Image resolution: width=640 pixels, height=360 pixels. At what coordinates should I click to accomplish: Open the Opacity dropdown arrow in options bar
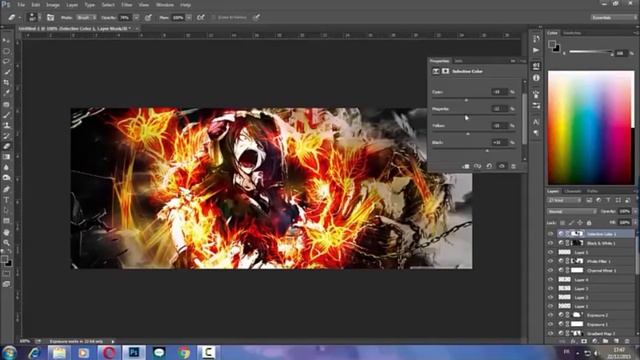(136, 18)
